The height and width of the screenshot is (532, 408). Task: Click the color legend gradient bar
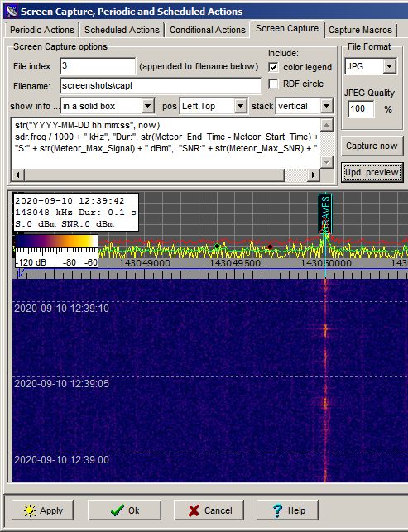click(56, 242)
